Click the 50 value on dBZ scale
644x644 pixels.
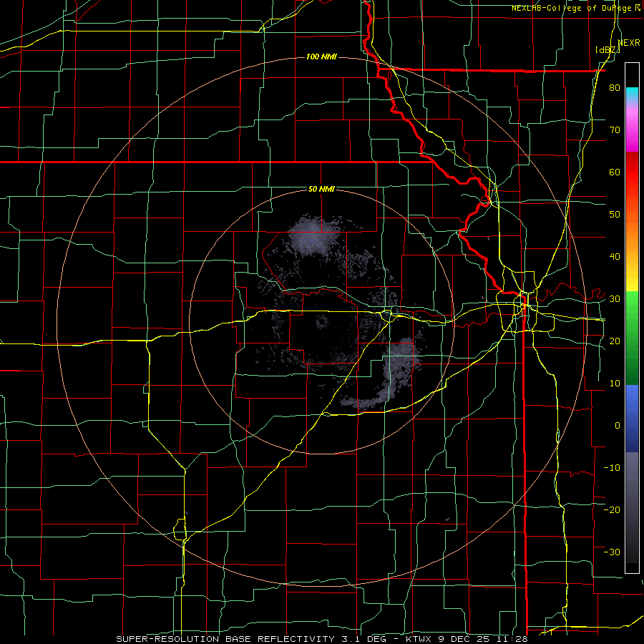pos(615,215)
